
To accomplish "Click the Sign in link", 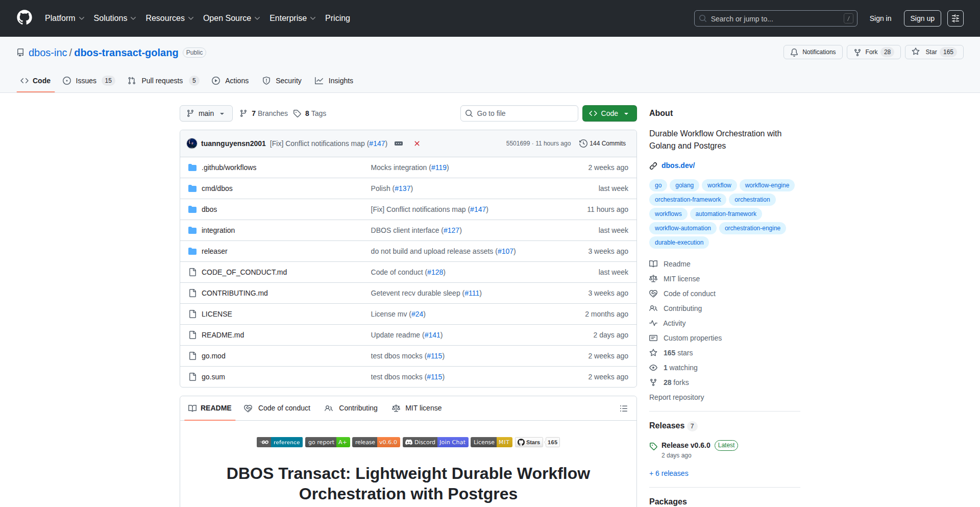I will 880,18.
